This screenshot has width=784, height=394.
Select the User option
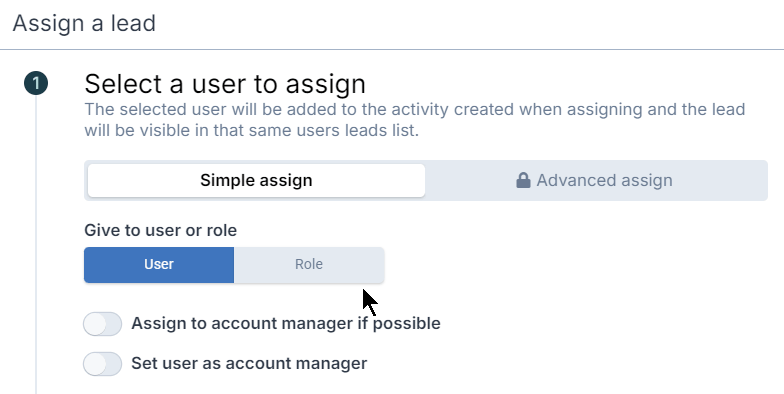point(159,264)
